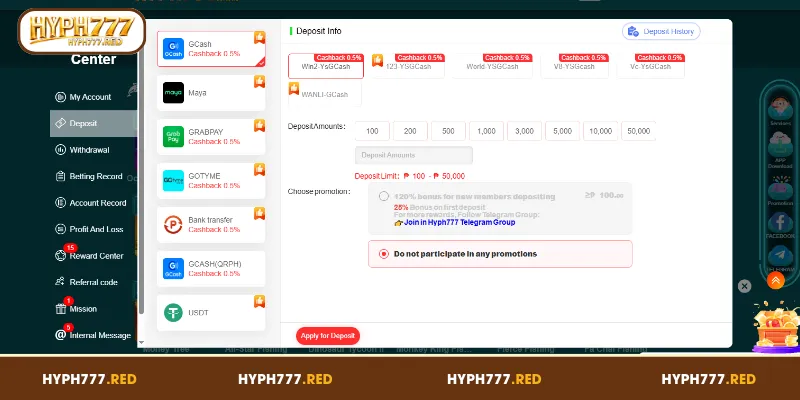This screenshot has height=400, width=800.
Task: Choose the Win2-YsGCash channel
Action: [x=326, y=66]
